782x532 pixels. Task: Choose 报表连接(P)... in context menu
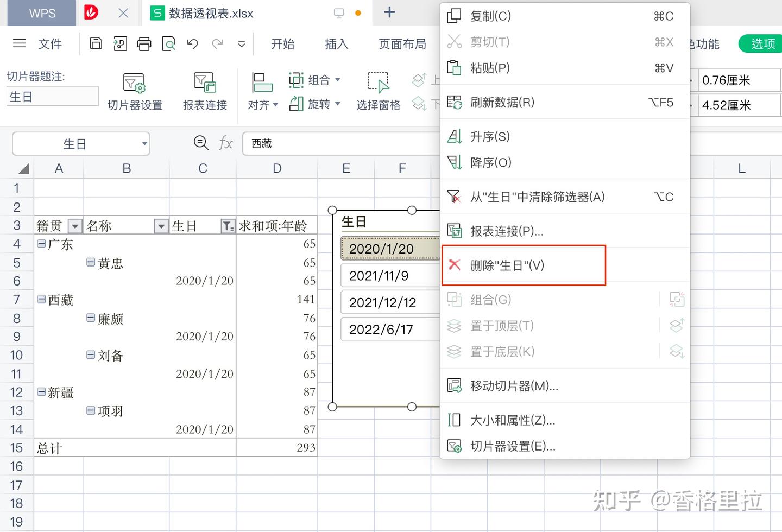[565, 231]
